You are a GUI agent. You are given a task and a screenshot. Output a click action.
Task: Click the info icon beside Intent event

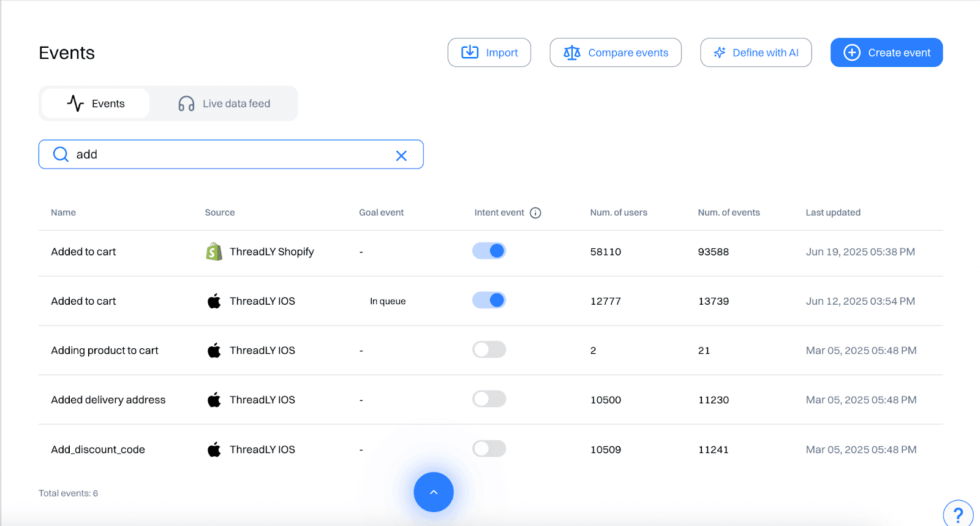[x=535, y=213]
